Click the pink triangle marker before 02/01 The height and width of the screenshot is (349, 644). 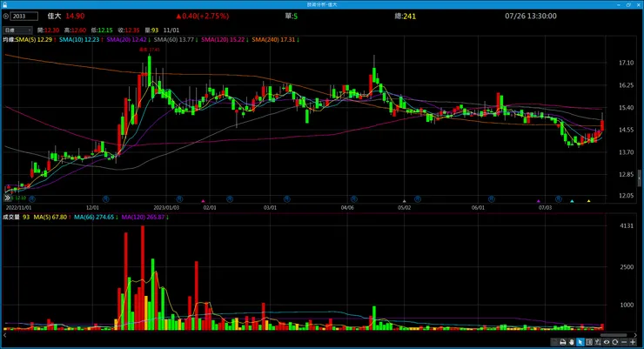[203, 201]
